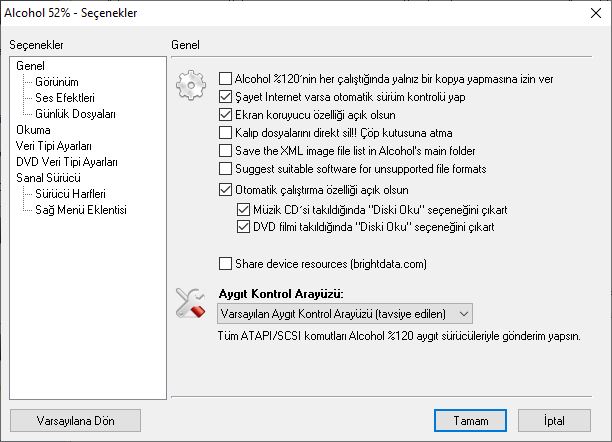The image size is (612, 442).
Task: Close the Seçenekler dialog with the X
Action: tap(596, 13)
